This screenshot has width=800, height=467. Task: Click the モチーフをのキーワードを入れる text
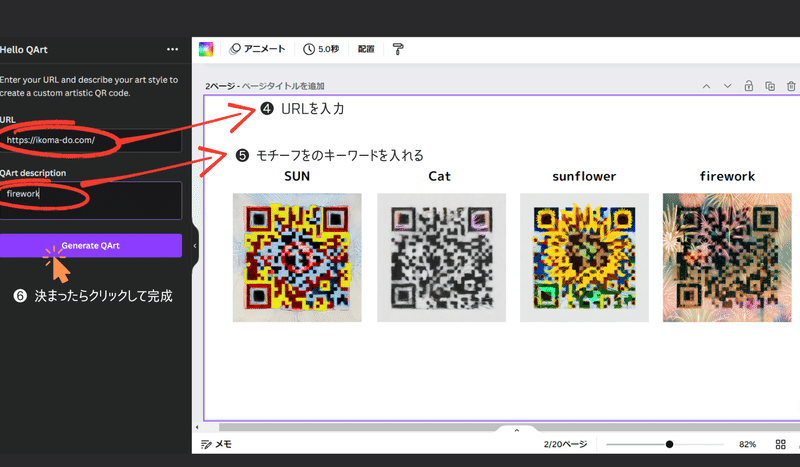click(x=339, y=155)
